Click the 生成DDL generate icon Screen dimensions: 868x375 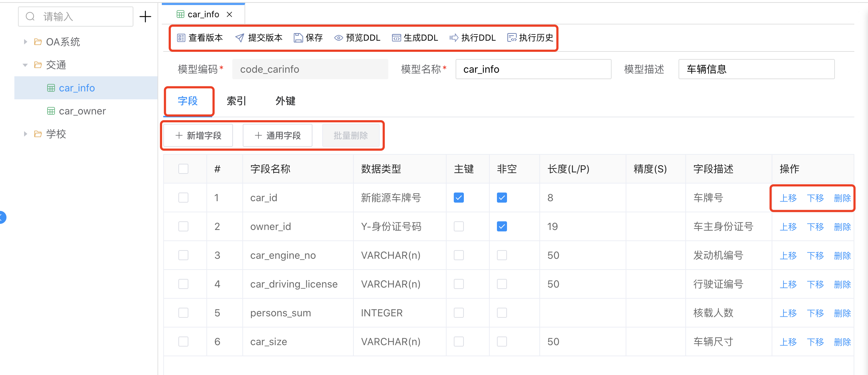click(396, 38)
